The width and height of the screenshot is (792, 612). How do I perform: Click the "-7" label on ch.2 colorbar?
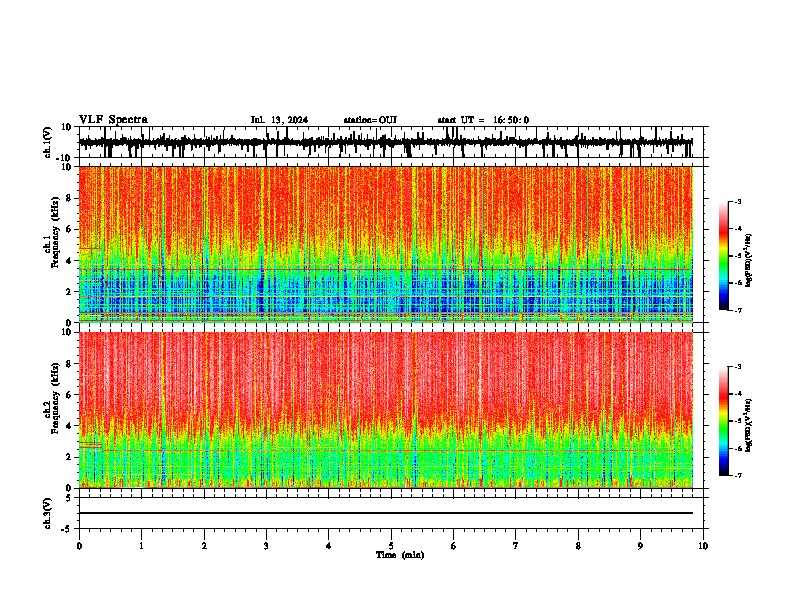tap(738, 475)
